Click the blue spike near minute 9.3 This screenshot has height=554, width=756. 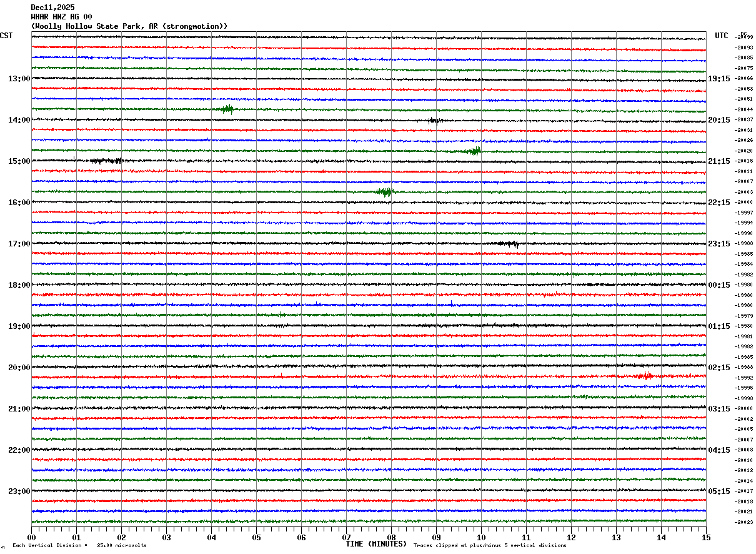point(451,303)
